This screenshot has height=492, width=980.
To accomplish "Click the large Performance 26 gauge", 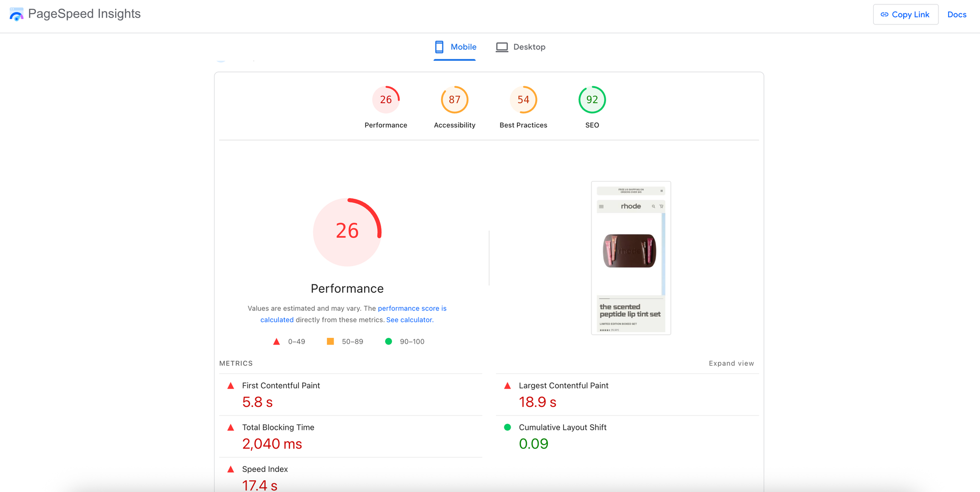I will (x=347, y=232).
